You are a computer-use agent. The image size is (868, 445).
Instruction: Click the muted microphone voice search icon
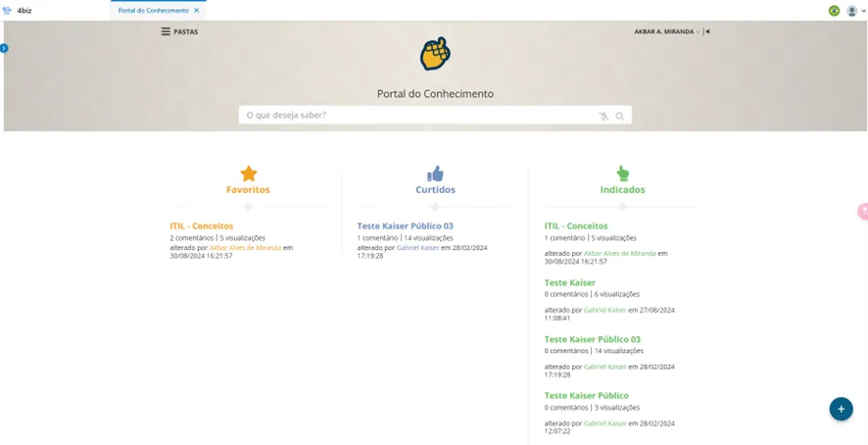pyautogui.click(x=603, y=116)
